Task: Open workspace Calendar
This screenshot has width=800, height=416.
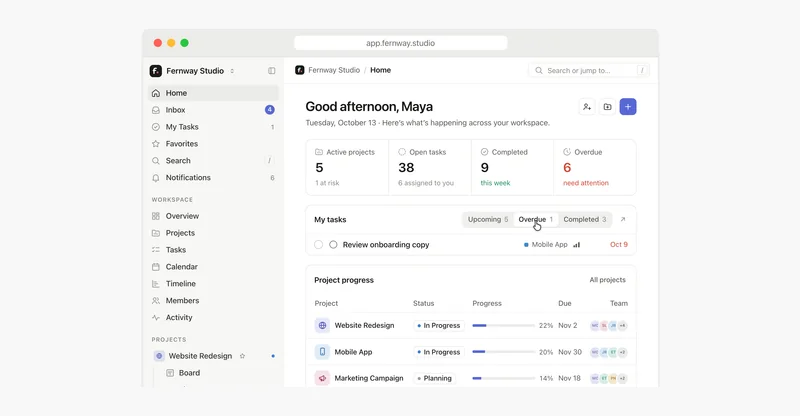Action: point(213,266)
